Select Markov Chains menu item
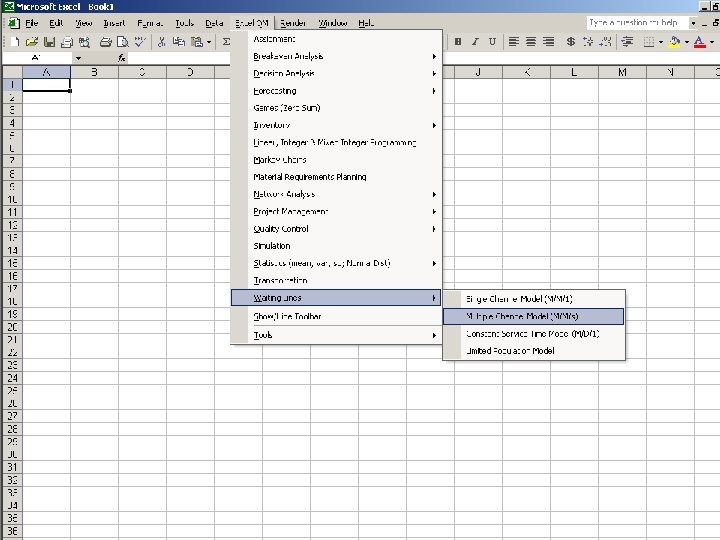This screenshot has width=720, height=540. 336,160
